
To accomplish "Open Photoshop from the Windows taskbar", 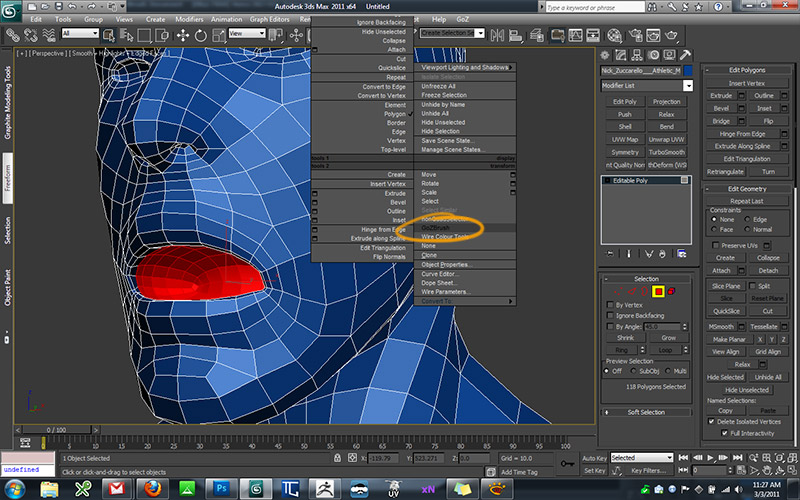I will click(221, 487).
